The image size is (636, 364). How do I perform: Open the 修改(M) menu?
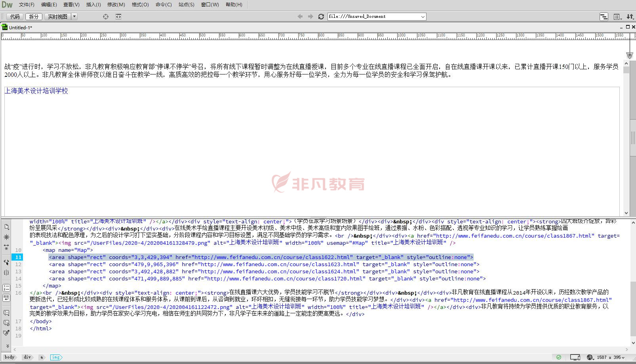pyautogui.click(x=116, y=5)
